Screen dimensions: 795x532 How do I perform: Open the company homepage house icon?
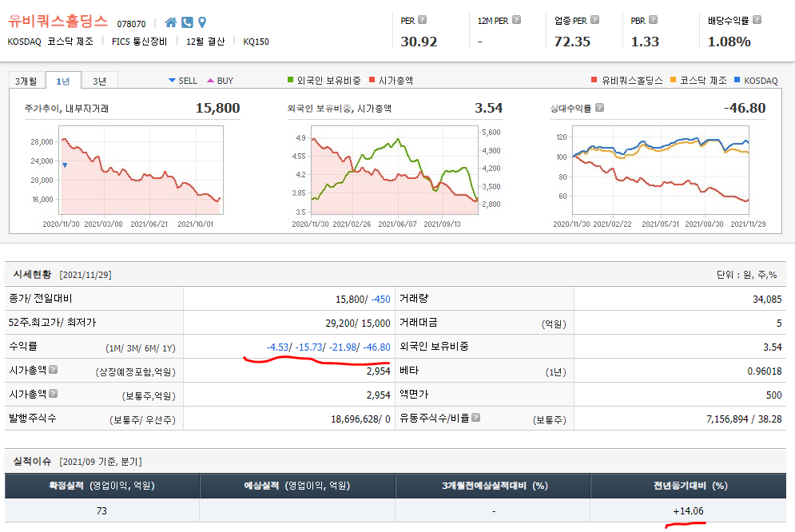171,22
